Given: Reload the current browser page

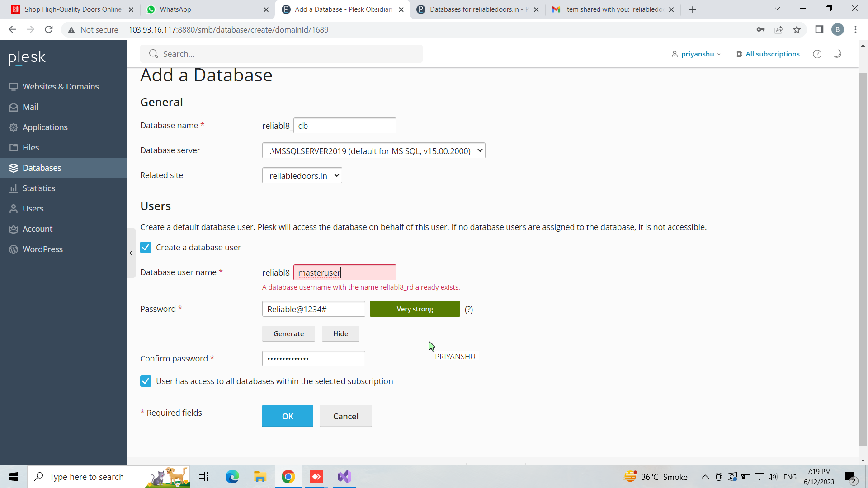Looking at the screenshot, I should tap(49, 30).
